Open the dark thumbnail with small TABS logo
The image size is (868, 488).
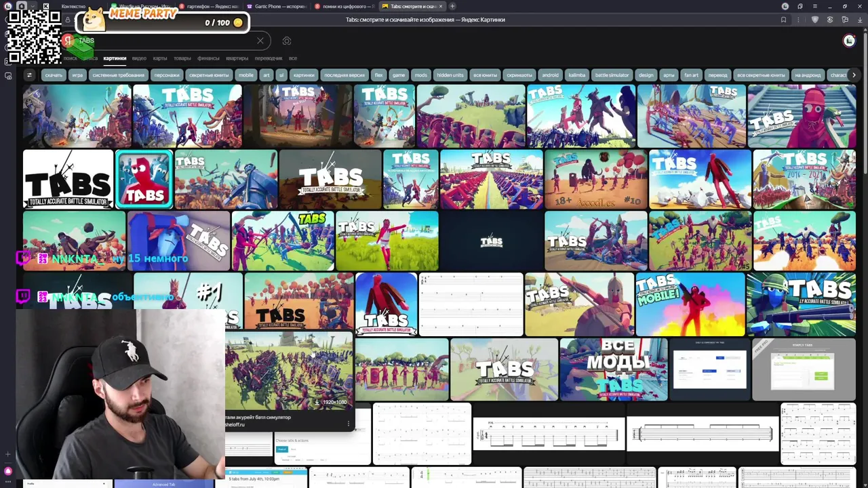(x=492, y=241)
